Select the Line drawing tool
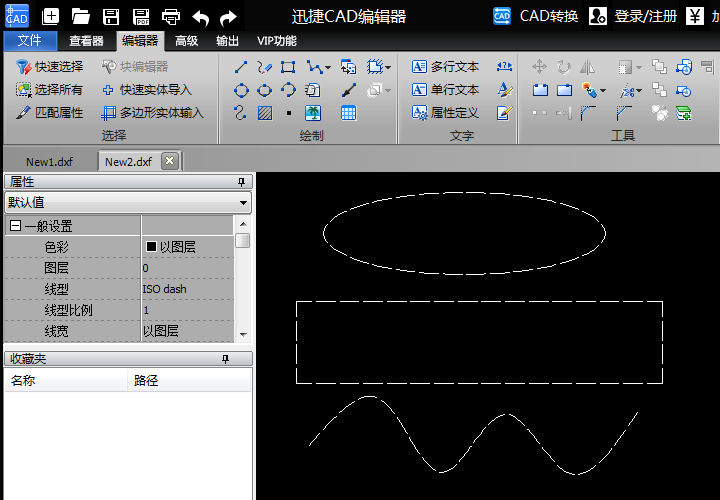This screenshot has width=720, height=500. tap(241, 67)
